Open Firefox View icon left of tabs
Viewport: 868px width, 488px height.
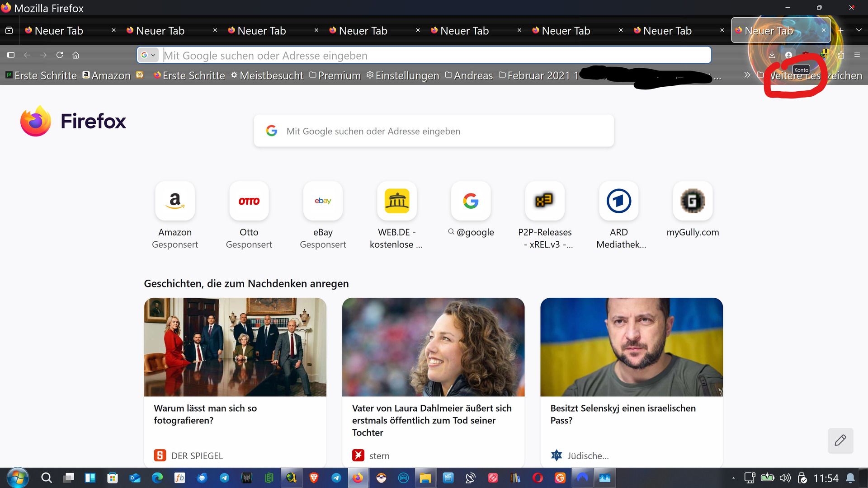pos(9,30)
